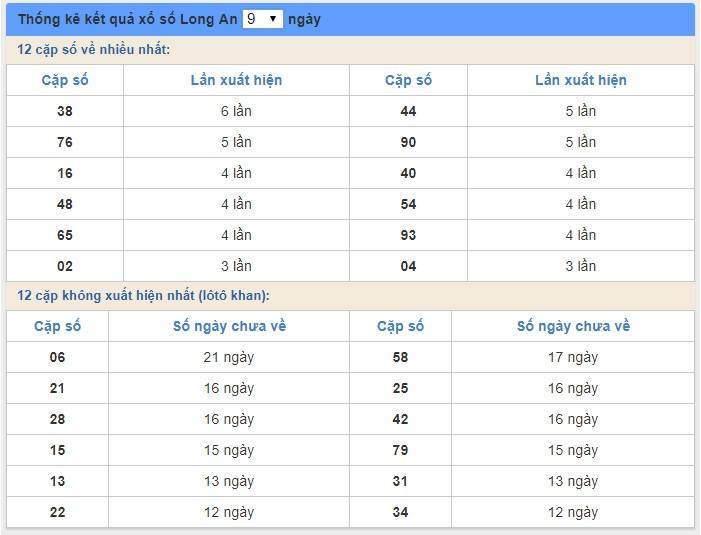Click pair number 58 in lôtô khan table
The height and width of the screenshot is (535, 701).
(x=400, y=357)
